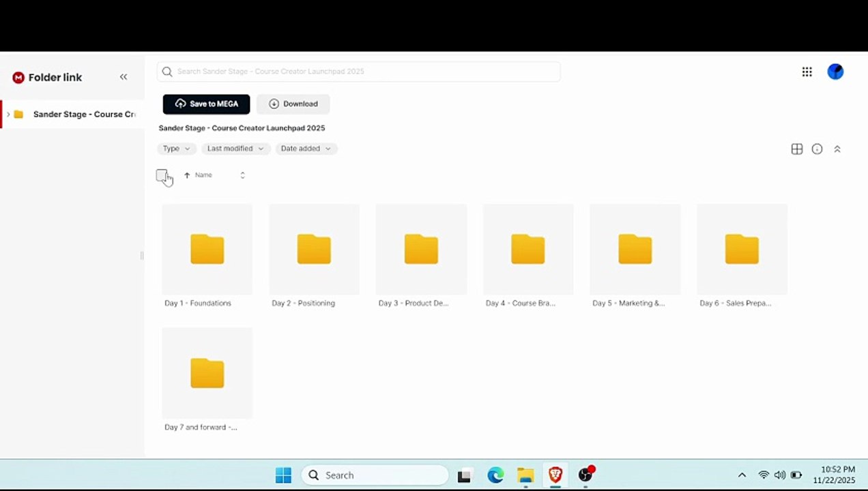This screenshot has width=868, height=491.
Task: Show hidden system tray icons
Action: 742,475
